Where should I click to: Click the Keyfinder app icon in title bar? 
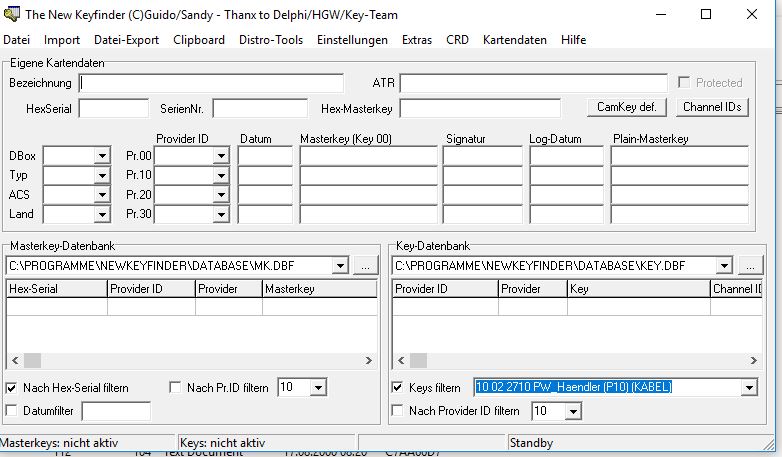click(x=11, y=15)
